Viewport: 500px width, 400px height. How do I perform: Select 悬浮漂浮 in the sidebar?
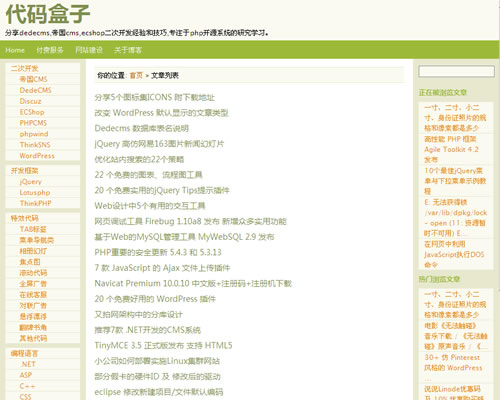point(33,316)
